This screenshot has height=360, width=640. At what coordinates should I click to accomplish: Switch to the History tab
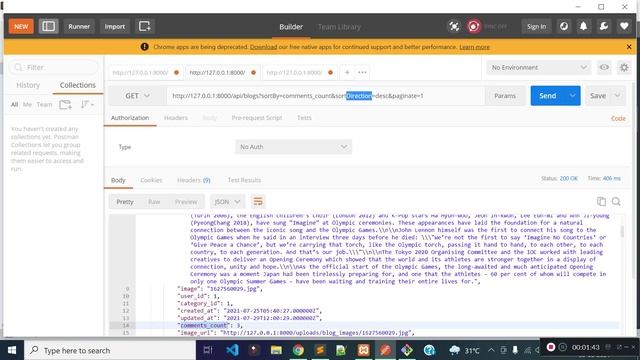(28, 85)
